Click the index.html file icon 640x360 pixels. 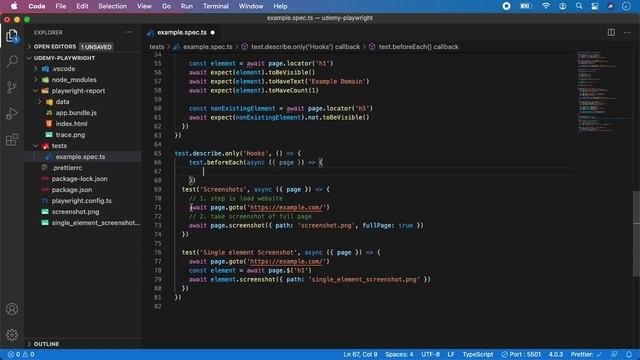coord(49,124)
